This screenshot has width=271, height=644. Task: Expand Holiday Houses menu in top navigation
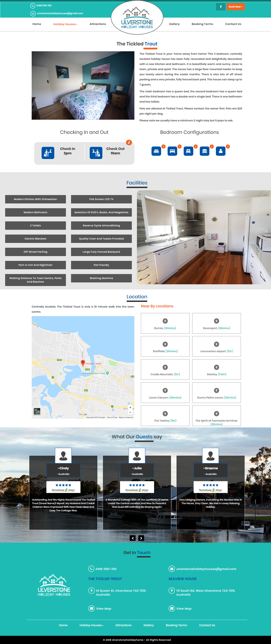[65, 24]
